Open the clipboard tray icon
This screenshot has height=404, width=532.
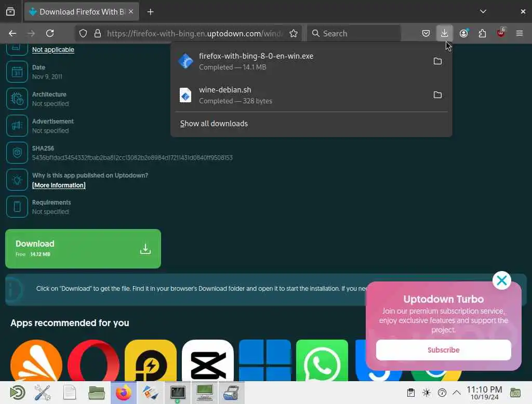(411, 393)
